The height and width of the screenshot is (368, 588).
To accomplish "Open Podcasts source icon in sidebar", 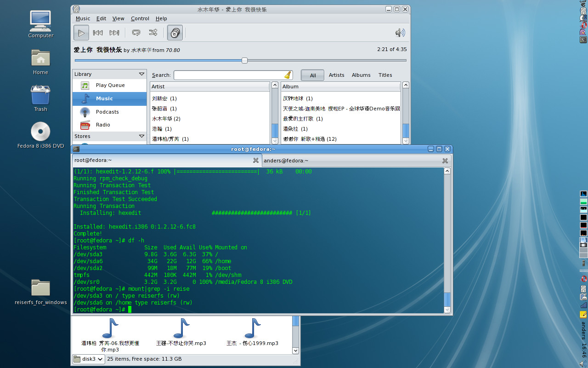I will click(x=85, y=112).
